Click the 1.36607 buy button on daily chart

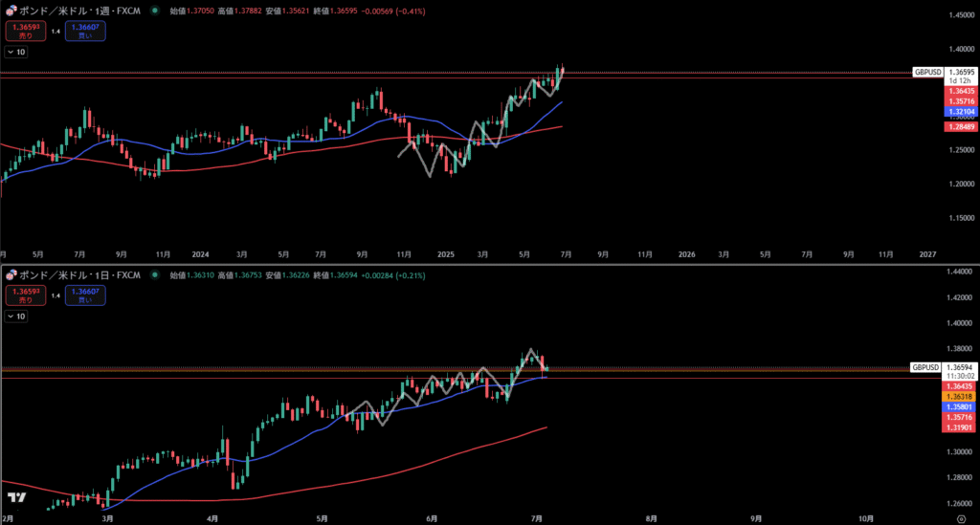[x=85, y=295]
